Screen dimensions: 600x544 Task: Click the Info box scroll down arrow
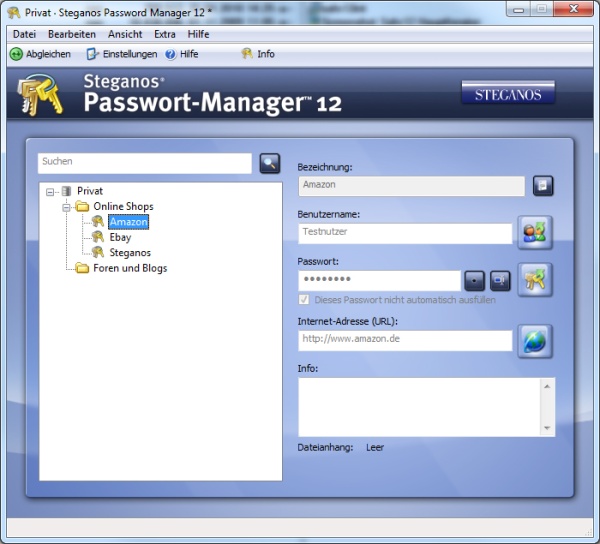[547, 428]
